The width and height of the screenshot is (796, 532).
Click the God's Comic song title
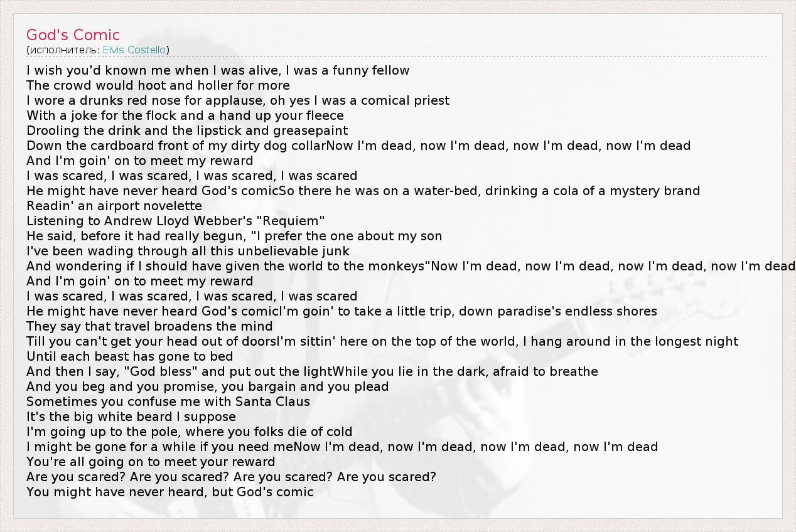click(73, 35)
